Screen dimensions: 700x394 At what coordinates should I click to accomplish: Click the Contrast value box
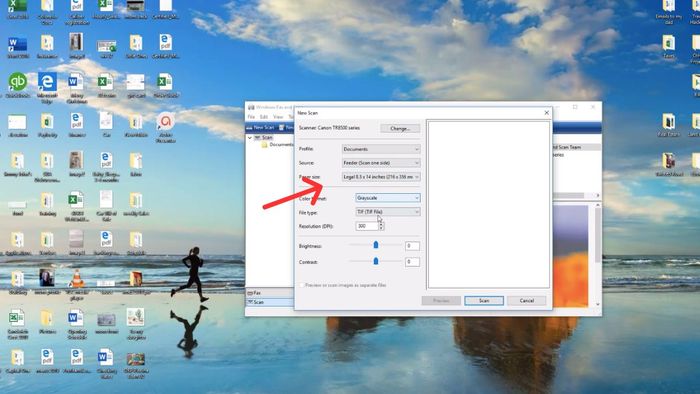(412, 262)
